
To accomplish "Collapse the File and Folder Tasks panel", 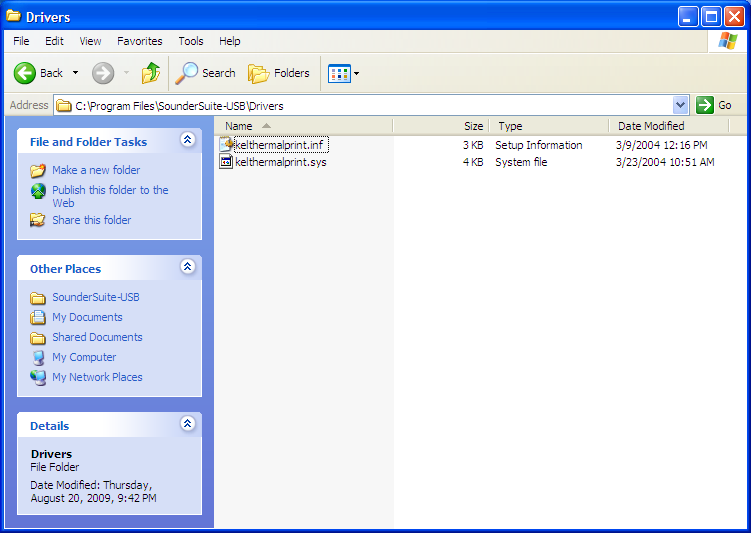I will (x=187, y=141).
